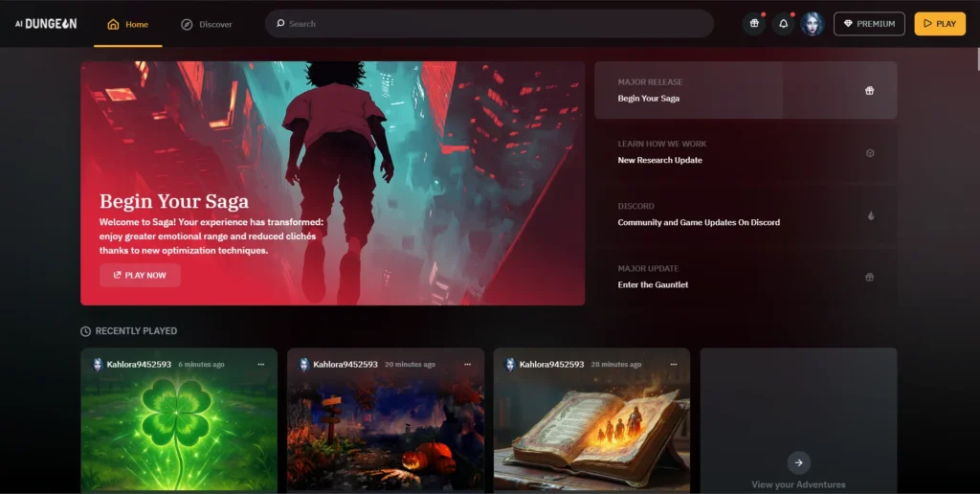This screenshot has height=494, width=980.
Task: Click avatar on the 6 minutes ago card
Action: tap(98, 364)
